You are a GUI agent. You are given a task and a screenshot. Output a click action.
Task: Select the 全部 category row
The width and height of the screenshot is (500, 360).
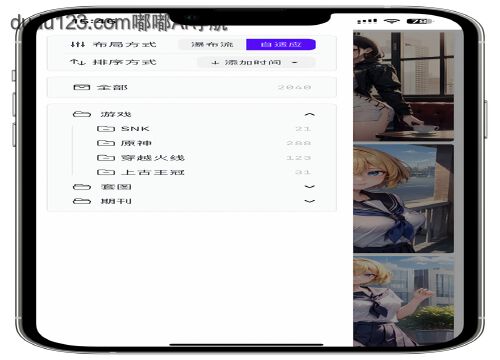click(x=192, y=87)
